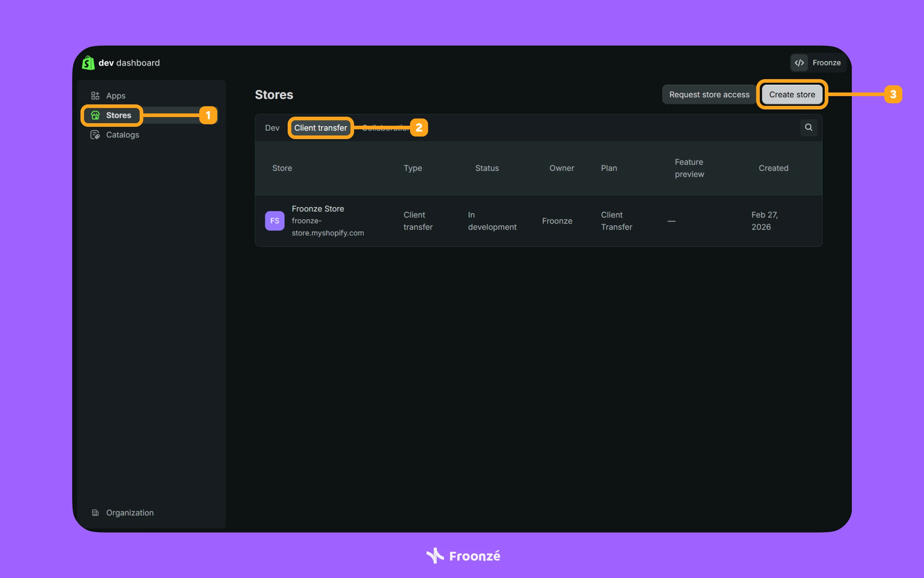
Task: Click the Client Transfer plan cell
Action: coord(616,221)
